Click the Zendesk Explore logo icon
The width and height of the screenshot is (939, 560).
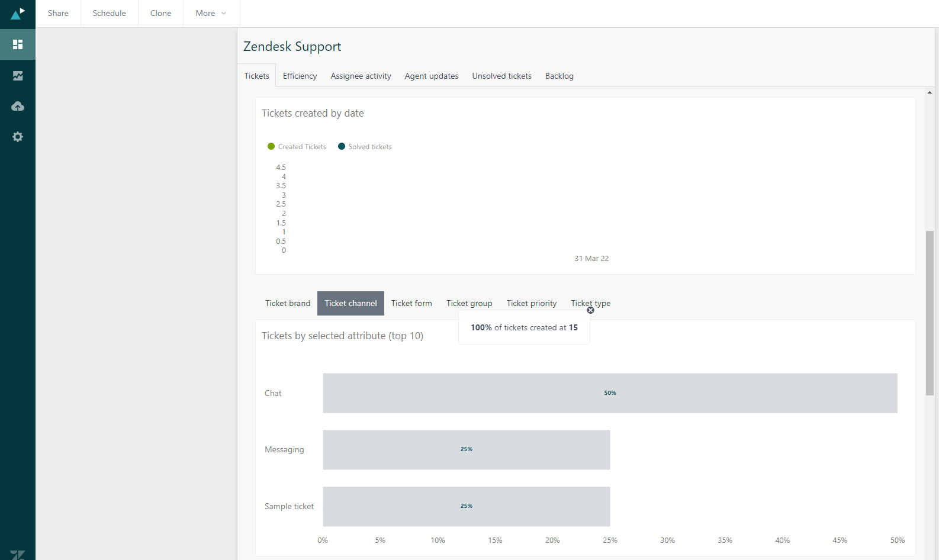(x=18, y=14)
